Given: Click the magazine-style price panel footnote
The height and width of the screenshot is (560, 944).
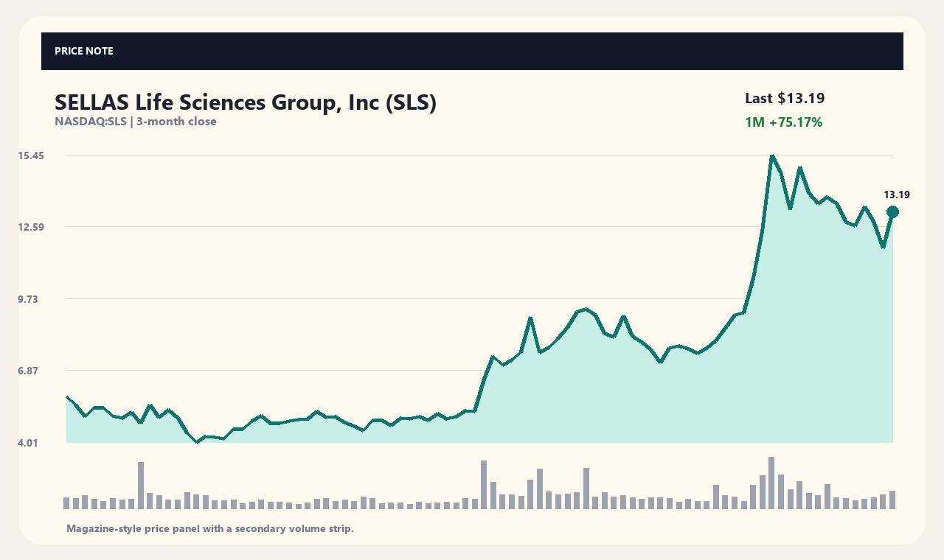Looking at the screenshot, I should pos(210,528).
